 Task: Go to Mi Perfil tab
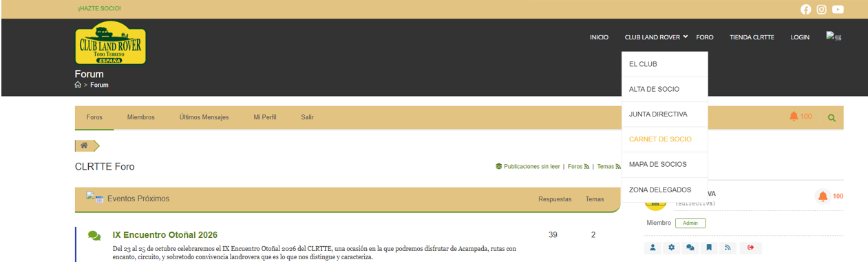coord(264,117)
